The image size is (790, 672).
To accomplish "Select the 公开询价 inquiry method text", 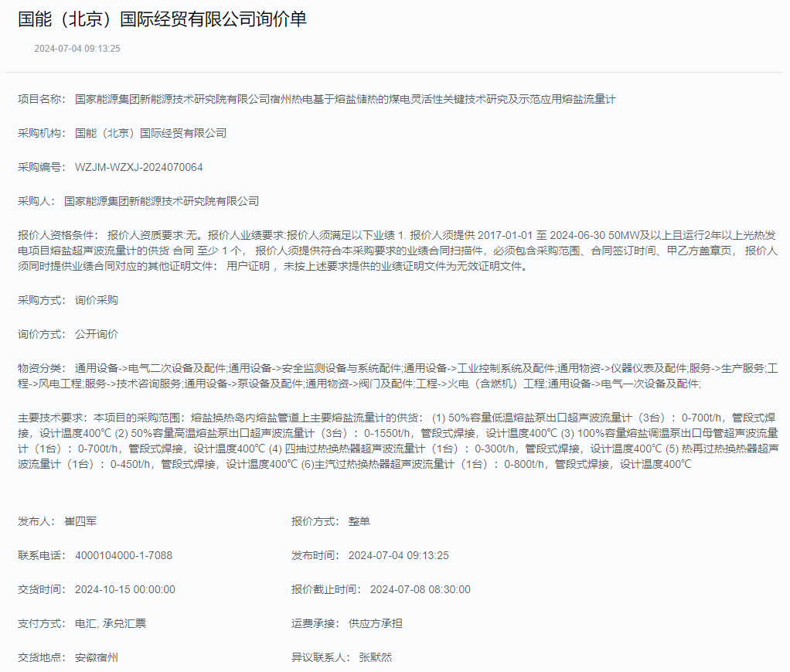I will click(x=96, y=333).
